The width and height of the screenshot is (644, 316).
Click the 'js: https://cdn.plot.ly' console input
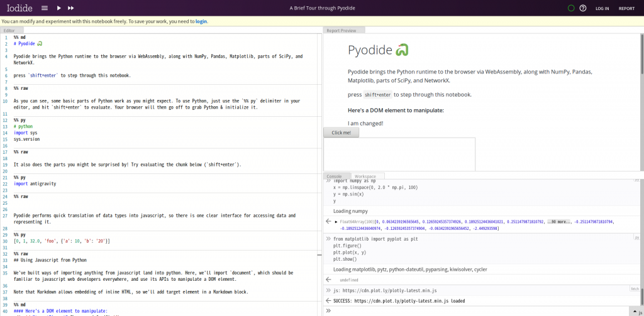(x=385, y=290)
